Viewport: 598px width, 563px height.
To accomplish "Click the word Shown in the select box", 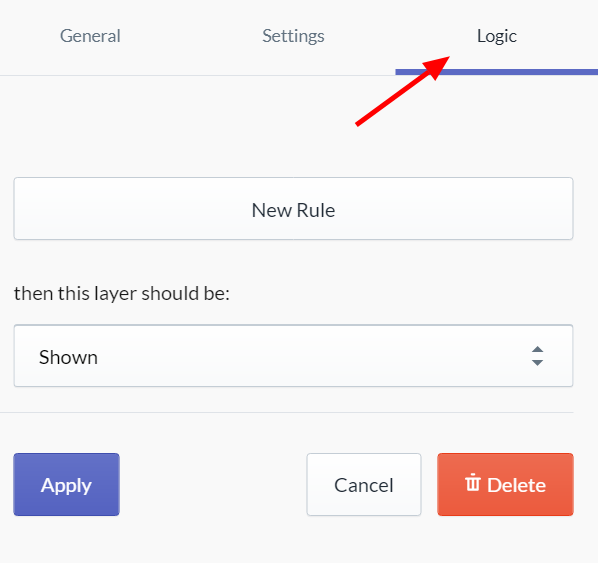I will coord(68,357).
